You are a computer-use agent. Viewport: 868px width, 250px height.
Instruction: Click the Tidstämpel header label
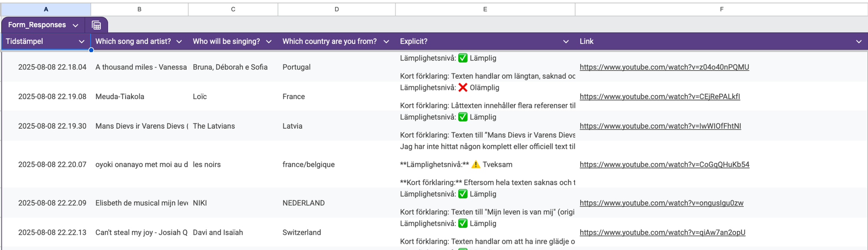24,42
